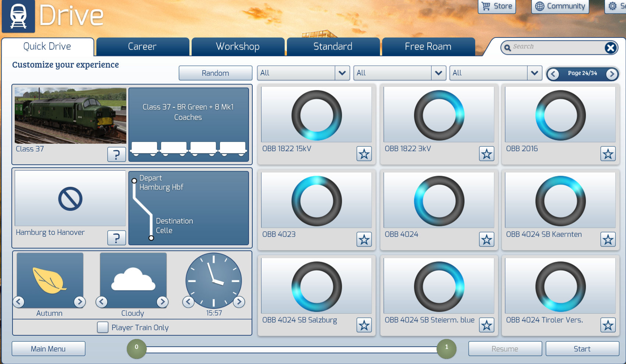
Task: Return to Main Menu
Action: coord(49,349)
